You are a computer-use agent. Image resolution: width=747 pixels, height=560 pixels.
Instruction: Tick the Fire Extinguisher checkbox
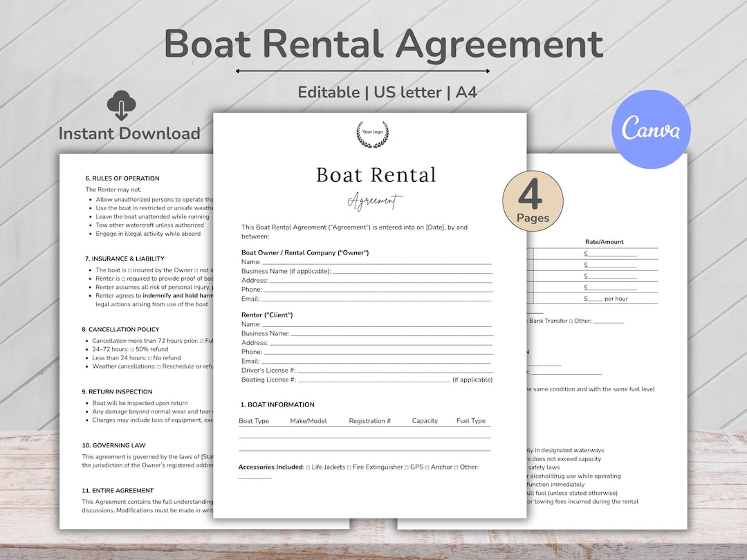click(x=349, y=467)
